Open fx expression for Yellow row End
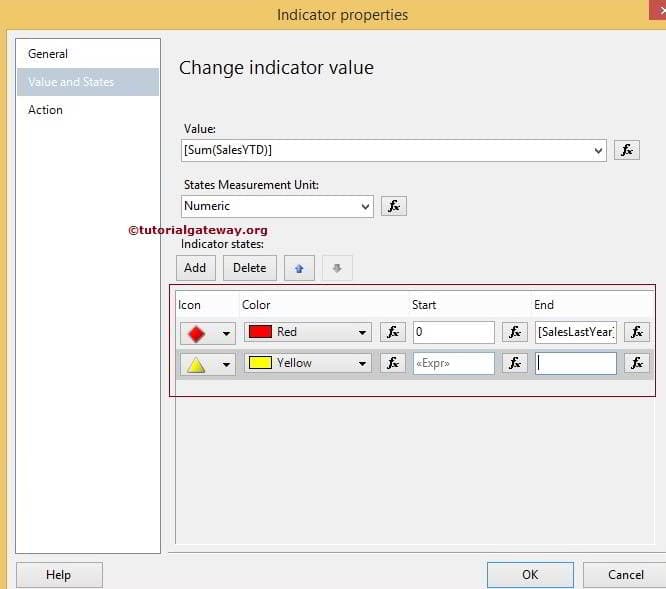 tap(636, 363)
